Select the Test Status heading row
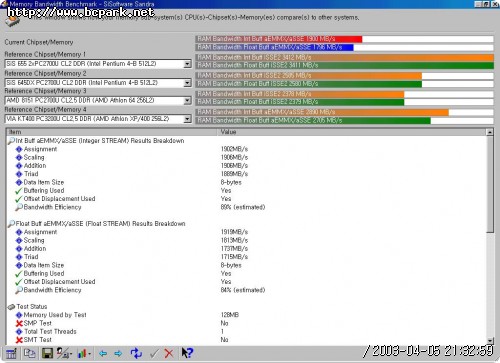Image resolution: width=500 pixels, height=363 pixels. 247,307
